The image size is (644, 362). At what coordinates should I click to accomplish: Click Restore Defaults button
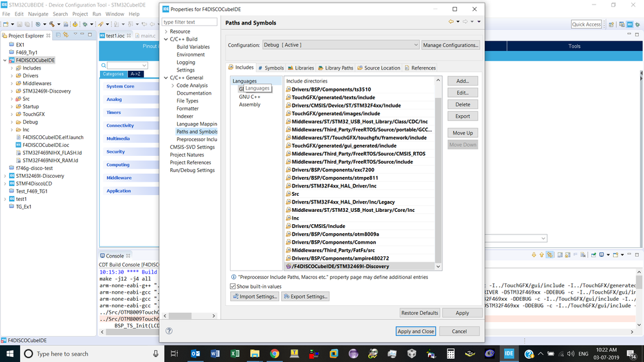point(419,313)
